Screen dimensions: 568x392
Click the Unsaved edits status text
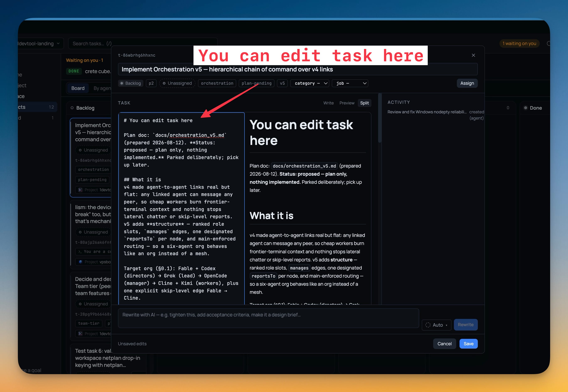[x=132, y=344]
